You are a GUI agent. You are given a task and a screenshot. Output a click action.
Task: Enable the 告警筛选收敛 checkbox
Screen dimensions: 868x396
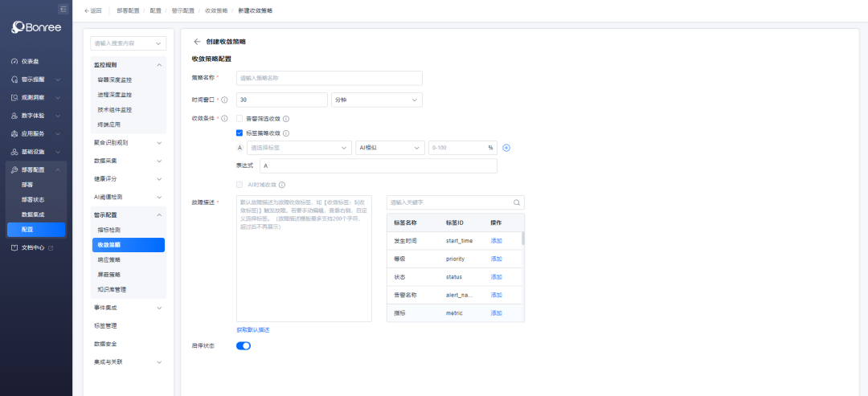coord(240,118)
